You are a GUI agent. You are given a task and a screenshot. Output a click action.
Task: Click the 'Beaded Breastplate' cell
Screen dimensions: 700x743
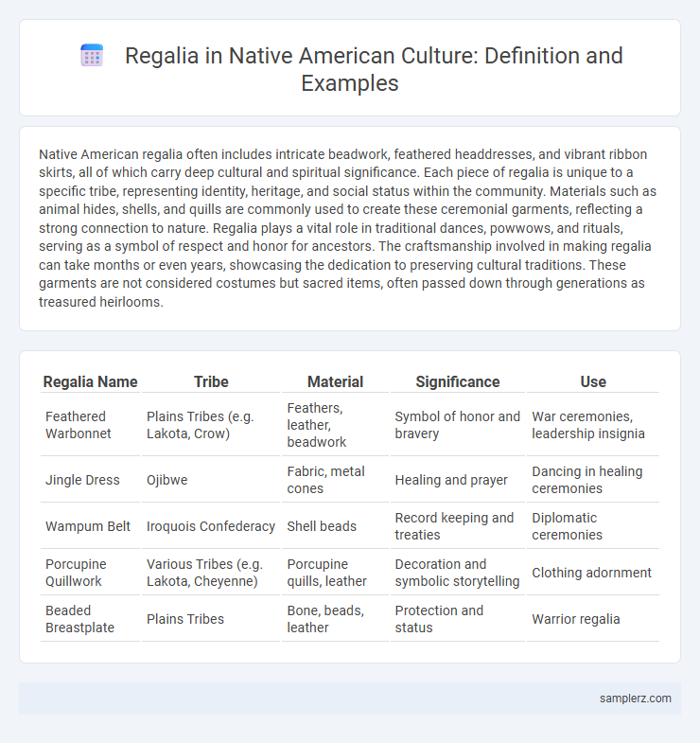[x=91, y=619]
